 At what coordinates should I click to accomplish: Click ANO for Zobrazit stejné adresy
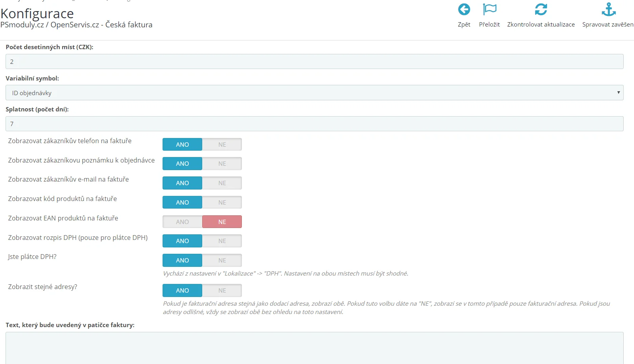click(182, 291)
